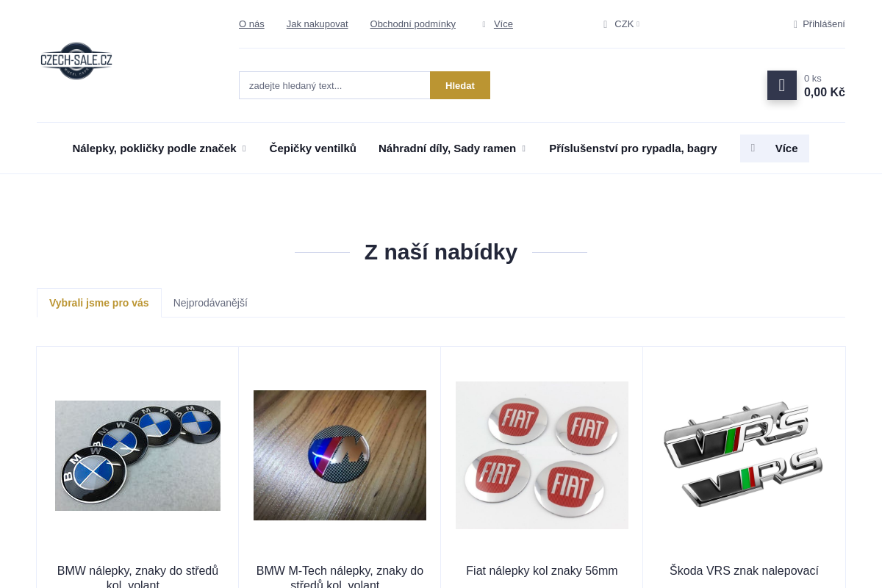Viewport: 882px width, 588px height.
Task: Open the Jak nakupovat link
Action: 318,24
